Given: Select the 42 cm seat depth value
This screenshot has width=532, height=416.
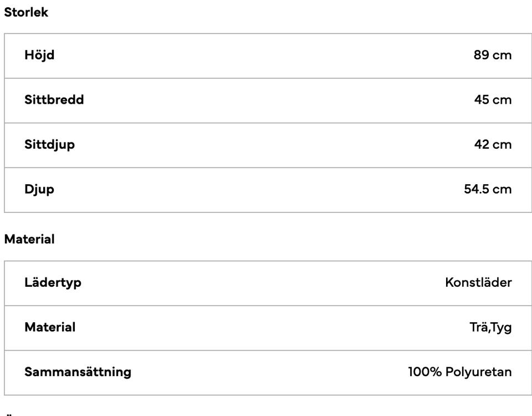Looking at the screenshot, I should [x=493, y=145].
